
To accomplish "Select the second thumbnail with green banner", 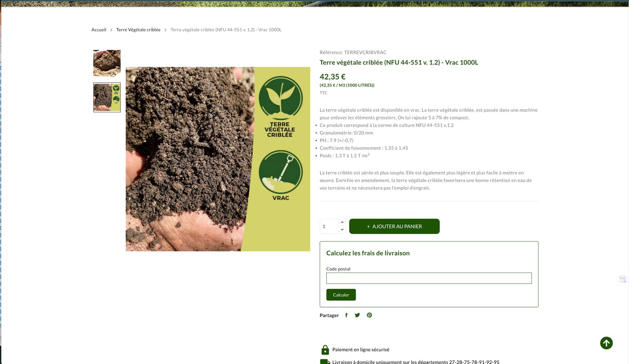I will pos(107,97).
